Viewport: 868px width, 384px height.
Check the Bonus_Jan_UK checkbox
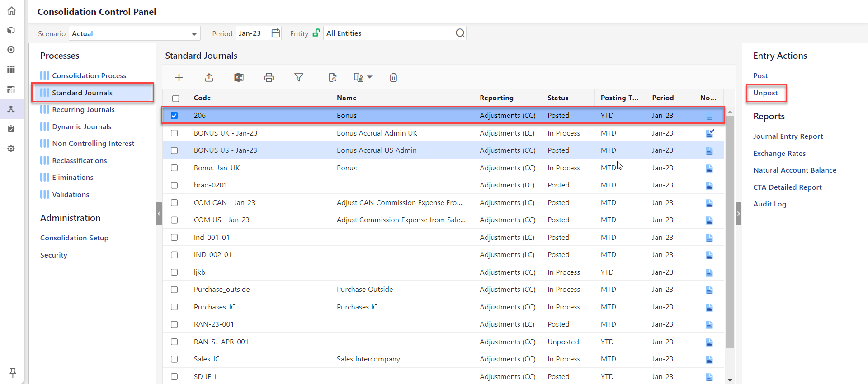click(175, 168)
